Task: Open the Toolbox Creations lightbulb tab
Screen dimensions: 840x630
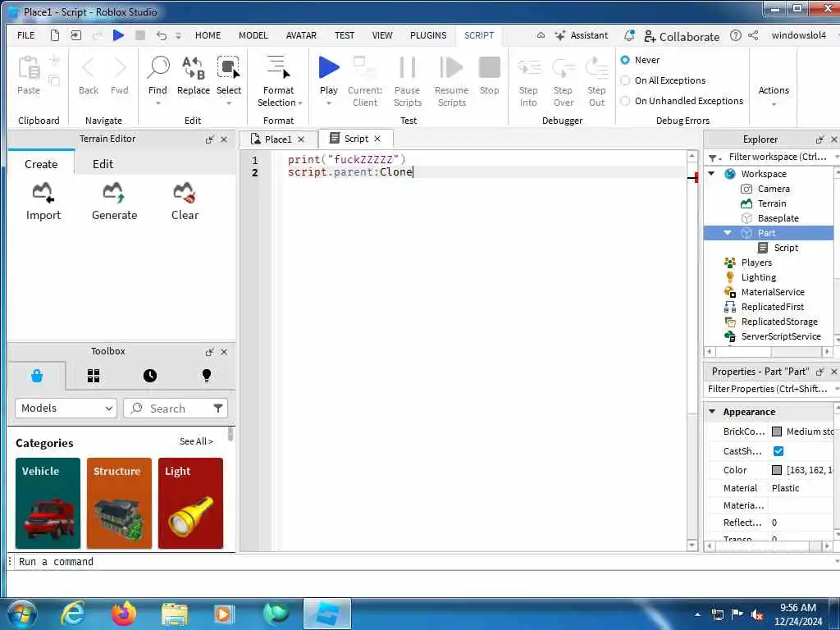Action: click(206, 376)
